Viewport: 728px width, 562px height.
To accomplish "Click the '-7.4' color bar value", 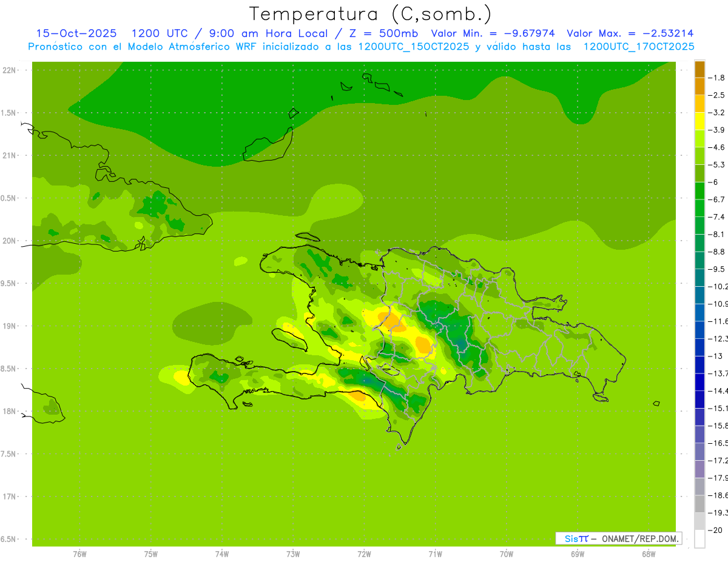I will [x=716, y=217].
